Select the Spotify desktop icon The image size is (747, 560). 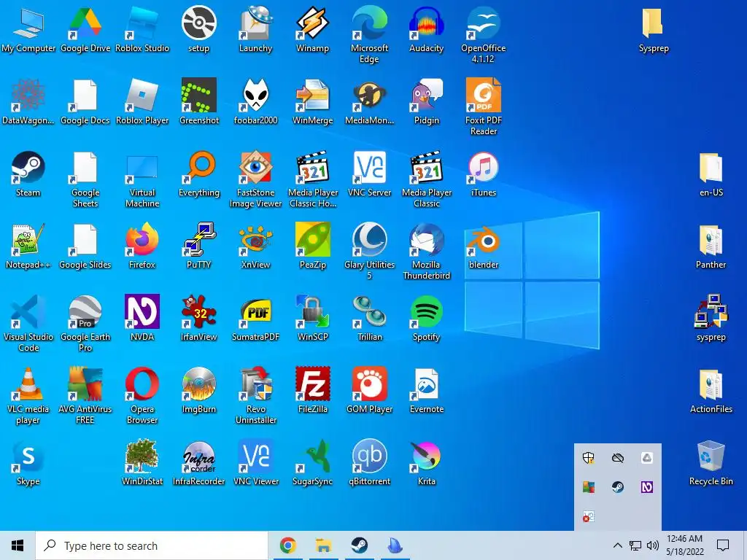tap(426, 318)
